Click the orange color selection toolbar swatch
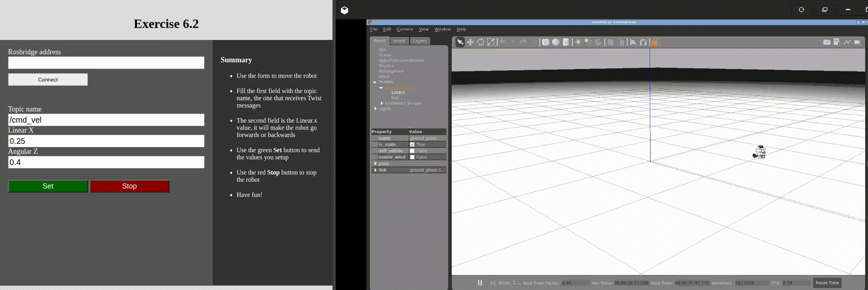Image resolution: width=868 pixels, height=290 pixels. (x=655, y=43)
